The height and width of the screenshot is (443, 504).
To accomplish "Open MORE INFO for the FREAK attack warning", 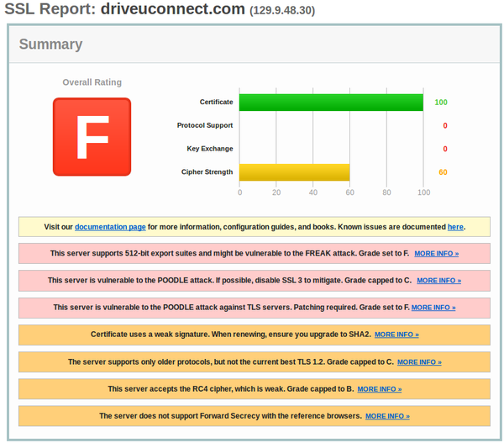I will point(437,254).
